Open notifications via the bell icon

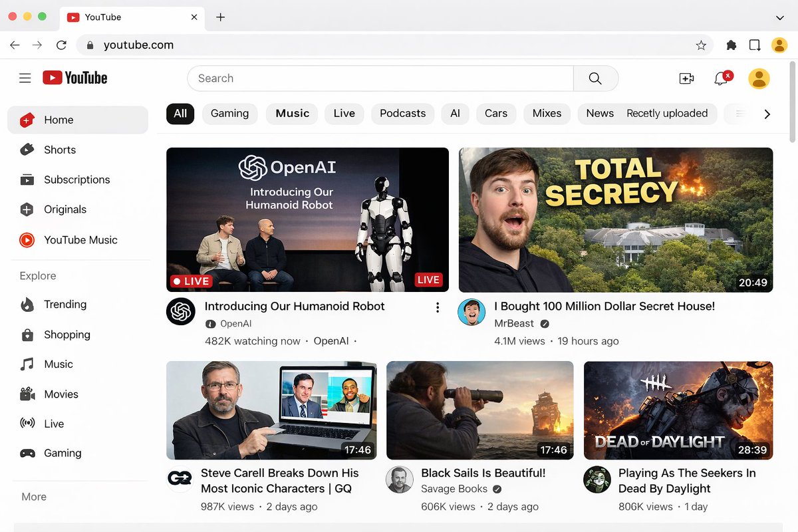tap(720, 78)
